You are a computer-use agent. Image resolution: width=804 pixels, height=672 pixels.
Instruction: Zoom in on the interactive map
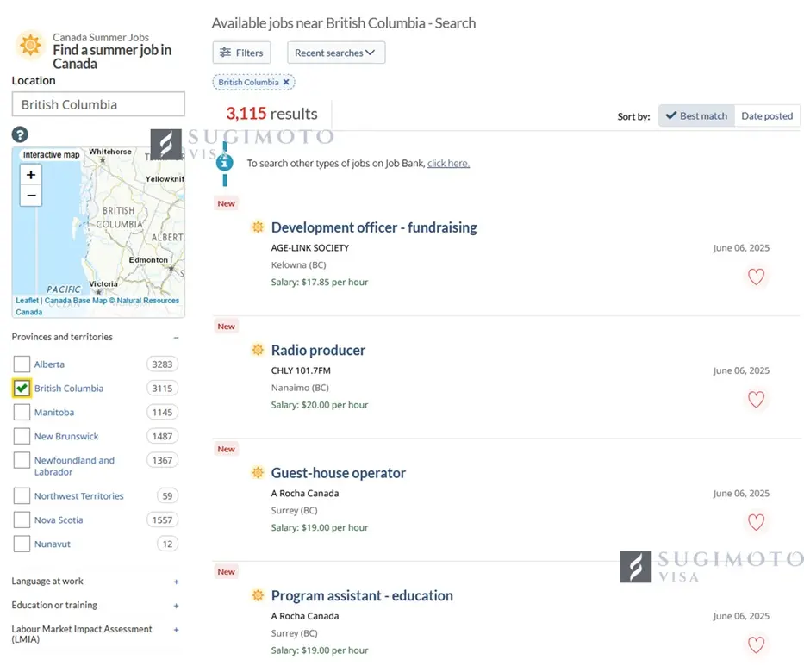31,175
